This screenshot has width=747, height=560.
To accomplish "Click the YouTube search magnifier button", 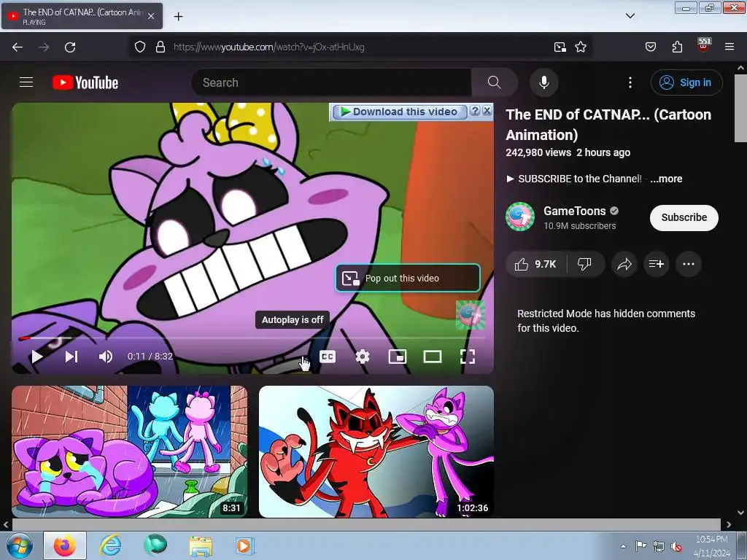I will (494, 82).
